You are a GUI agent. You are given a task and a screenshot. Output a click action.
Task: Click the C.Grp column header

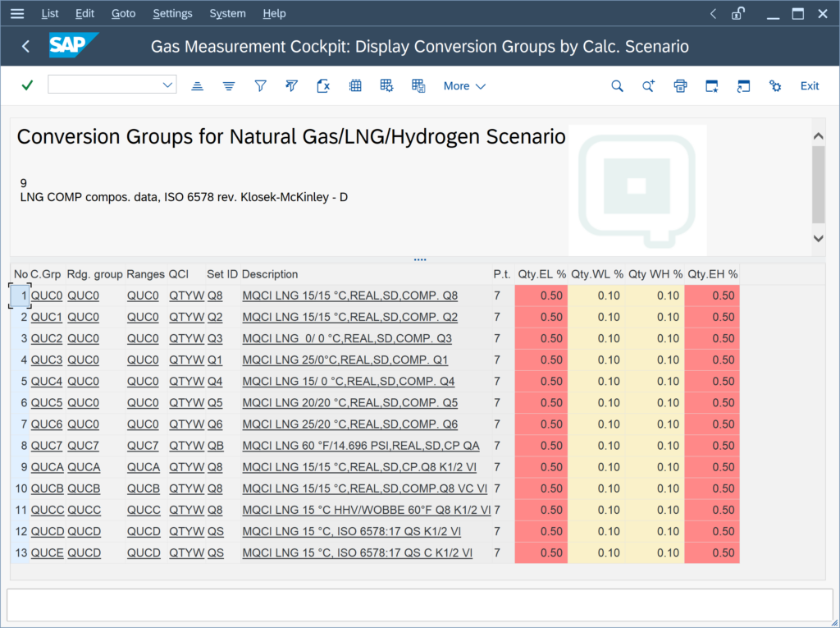coord(46,274)
